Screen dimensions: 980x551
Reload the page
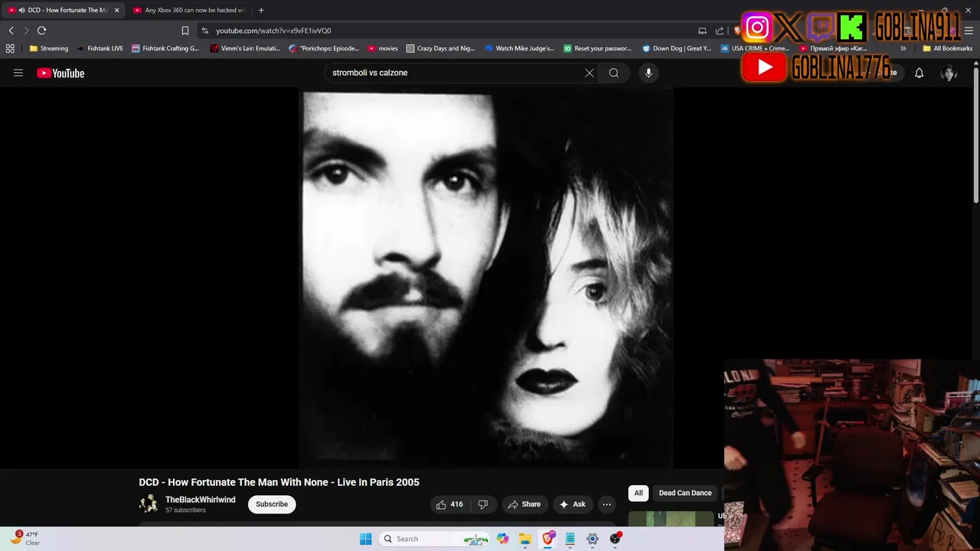pyautogui.click(x=41, y=31)
